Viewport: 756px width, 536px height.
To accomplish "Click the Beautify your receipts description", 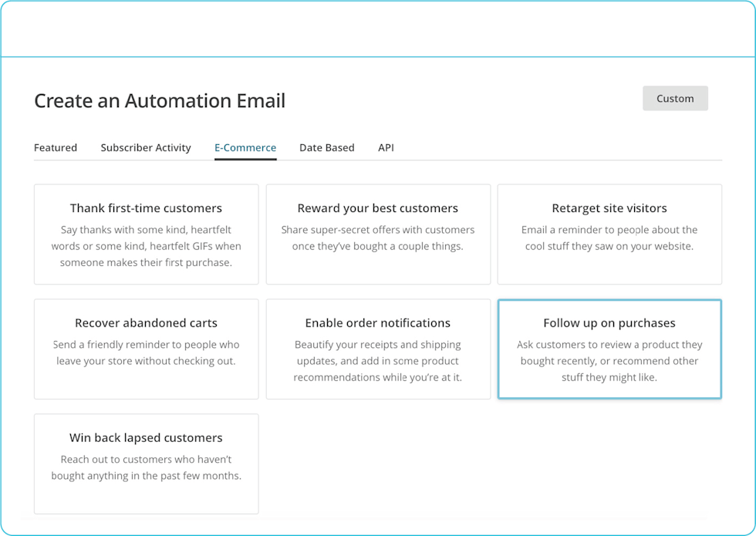I will click(x=378, y=361).
